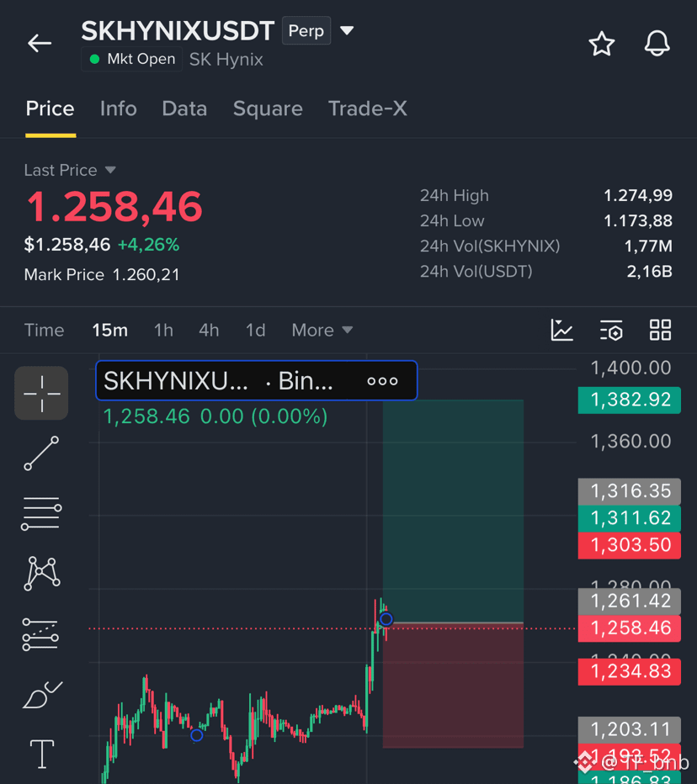The height and width of the screenshot is (784, 697).
Task: Select the 15m interval
Action: 109,330
